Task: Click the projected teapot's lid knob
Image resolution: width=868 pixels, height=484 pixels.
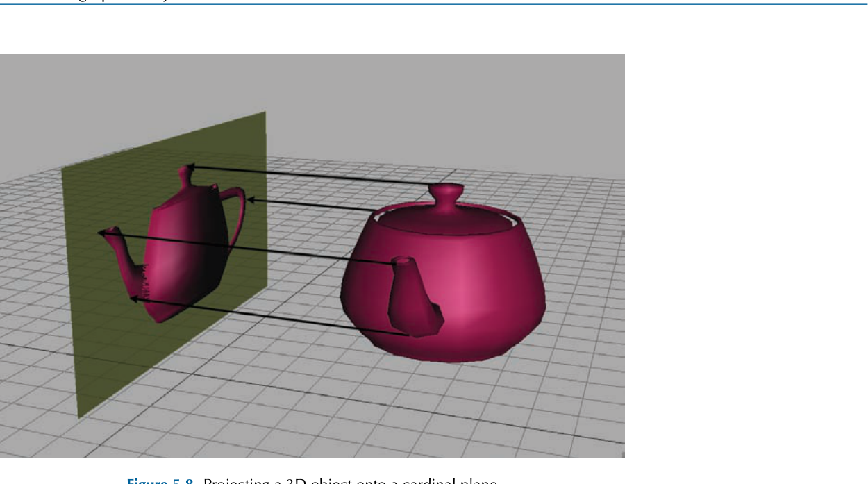Action: coord(186,176)
